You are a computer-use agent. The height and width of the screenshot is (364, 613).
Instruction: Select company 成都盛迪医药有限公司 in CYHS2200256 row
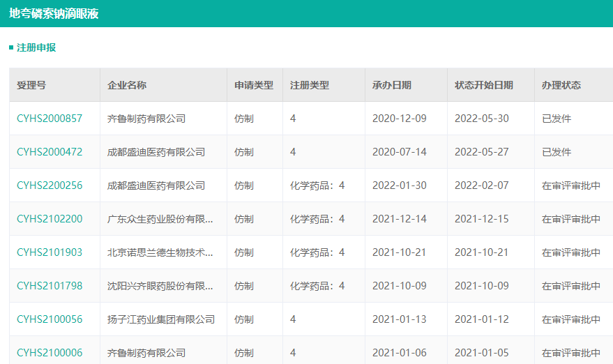(x=156, y=185)
